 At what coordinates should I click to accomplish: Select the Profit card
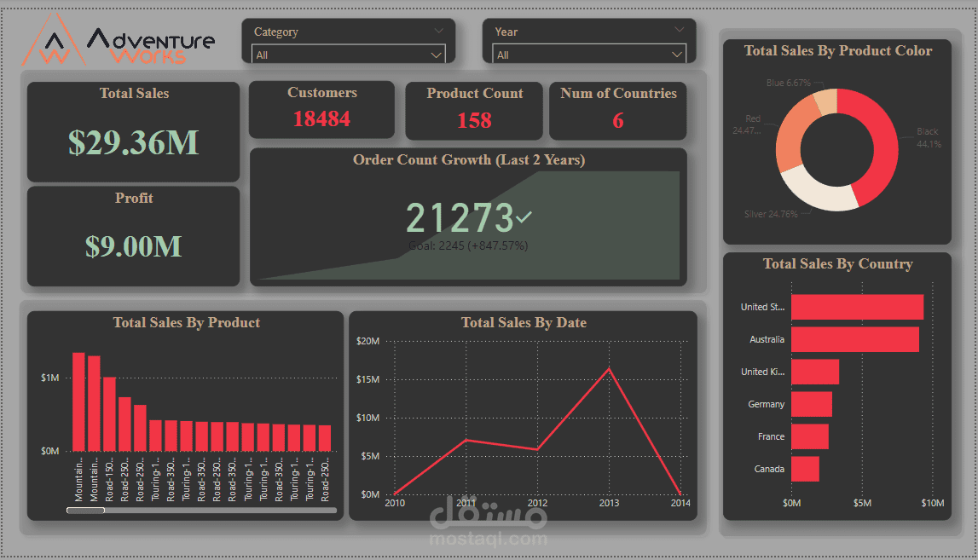coord(133,236)
